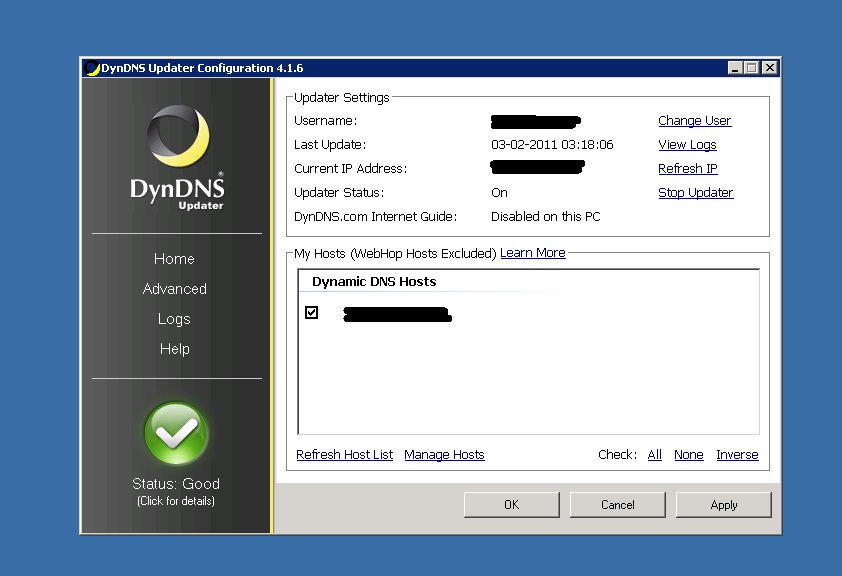Click the green checkmark status icon
Image resolution: width=842 pixels, height=576 pixels.
tap(176, 434)
